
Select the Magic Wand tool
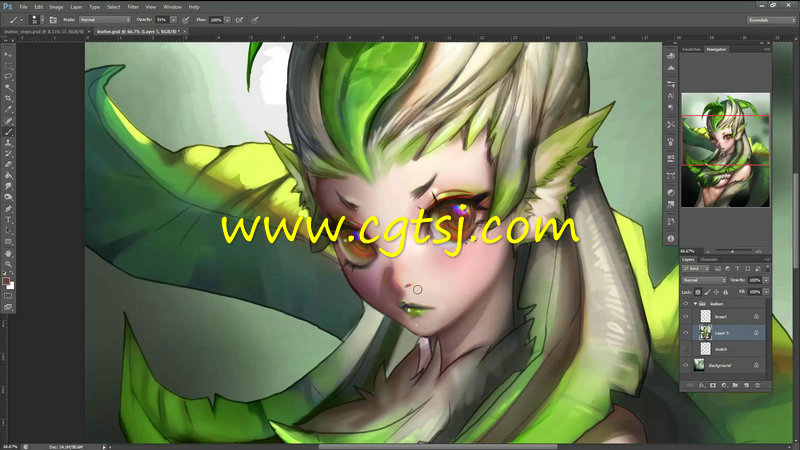click(8, 87)
